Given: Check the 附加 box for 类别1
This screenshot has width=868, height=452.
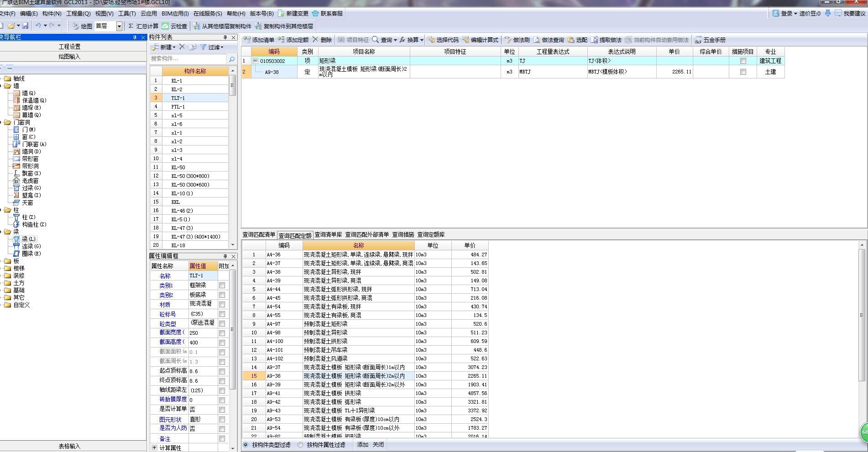Looking at the screenshot, I should (222, 285).
